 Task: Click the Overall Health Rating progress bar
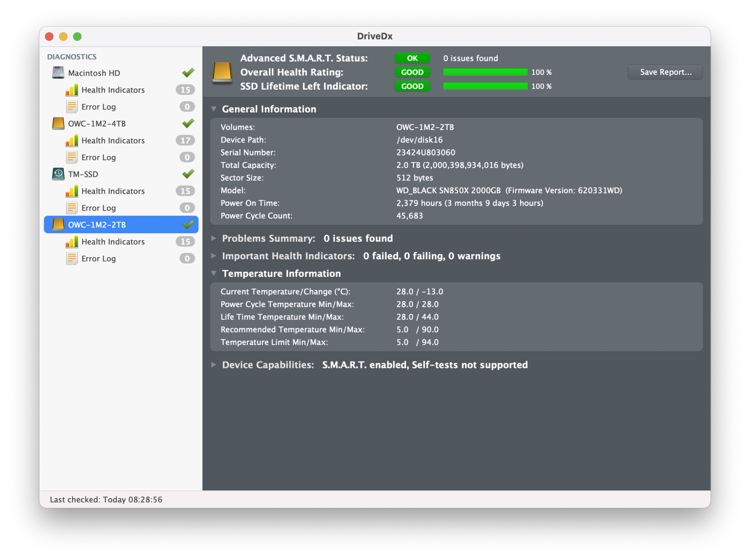click(485, 72)
